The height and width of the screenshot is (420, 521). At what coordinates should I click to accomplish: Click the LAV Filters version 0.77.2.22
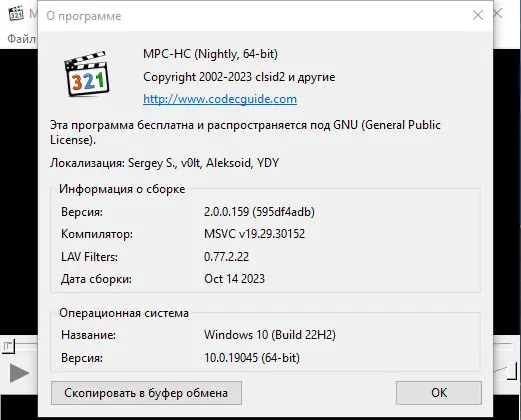226,257
